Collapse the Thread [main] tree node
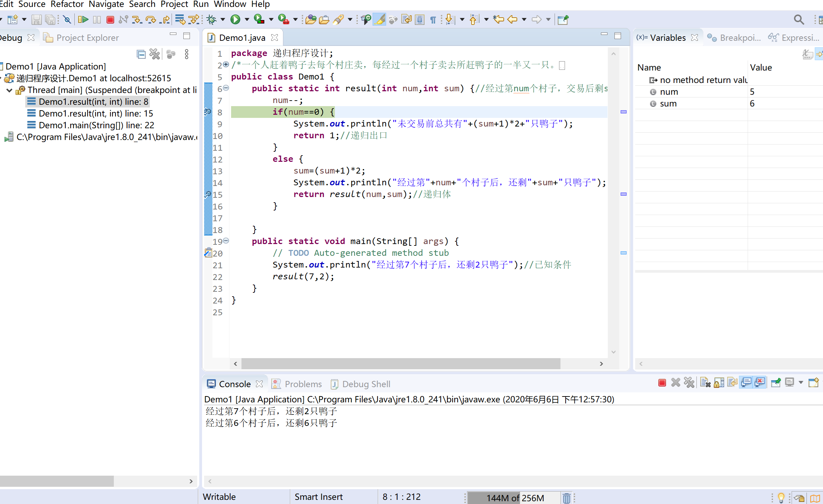 [9, 90]
